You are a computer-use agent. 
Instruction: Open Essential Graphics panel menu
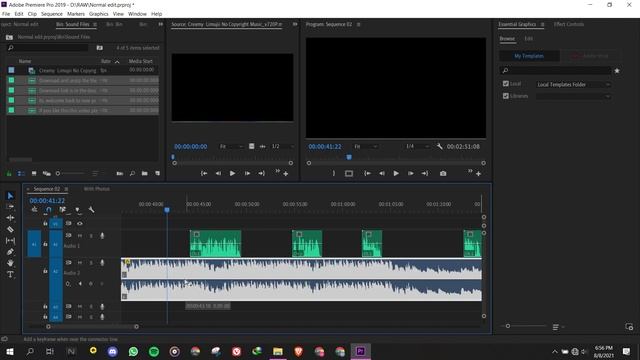coord(542,24)
